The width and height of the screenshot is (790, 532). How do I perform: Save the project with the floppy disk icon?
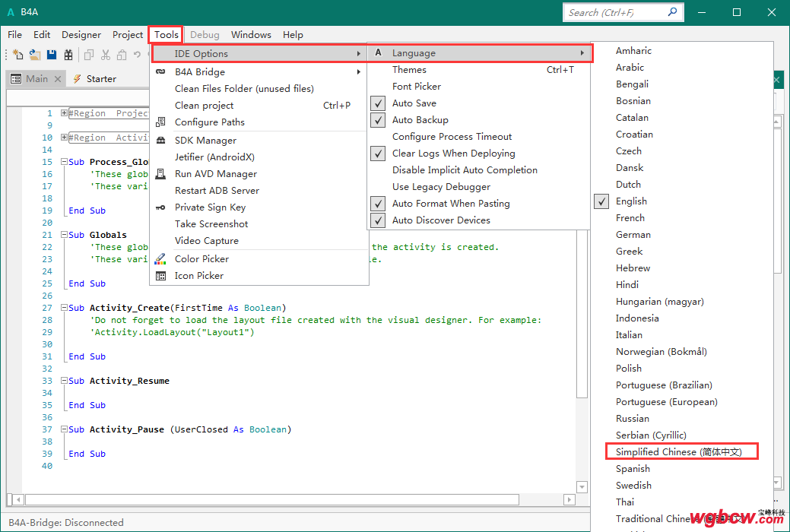click(x=52, y=55)
